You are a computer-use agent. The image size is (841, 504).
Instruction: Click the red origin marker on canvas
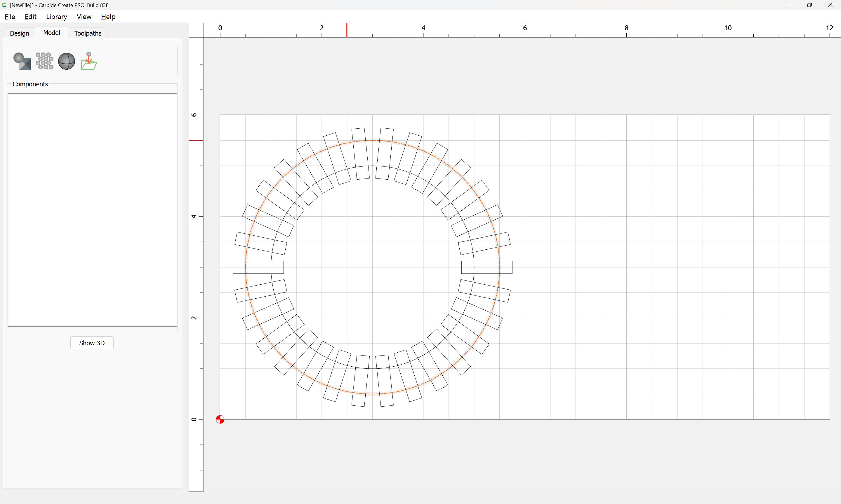220,419
